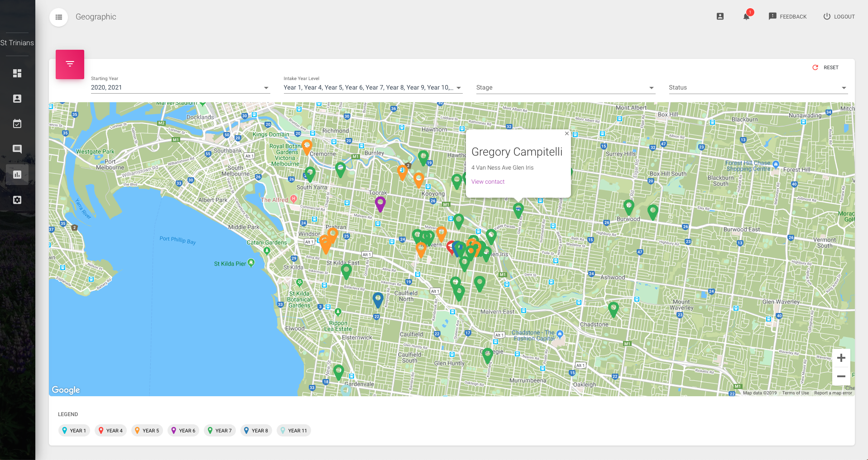
Task: Click the Report a map error link
Action: point(833,393)
